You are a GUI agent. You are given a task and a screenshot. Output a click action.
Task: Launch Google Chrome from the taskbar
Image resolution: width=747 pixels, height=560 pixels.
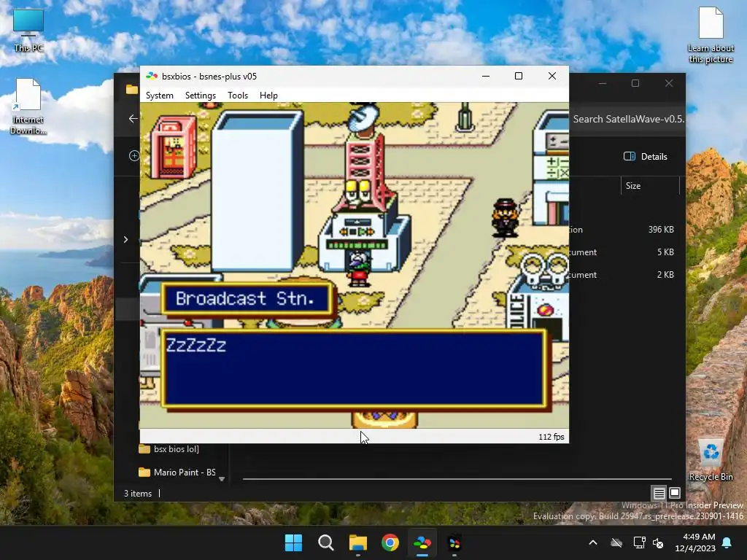[390, 542]
